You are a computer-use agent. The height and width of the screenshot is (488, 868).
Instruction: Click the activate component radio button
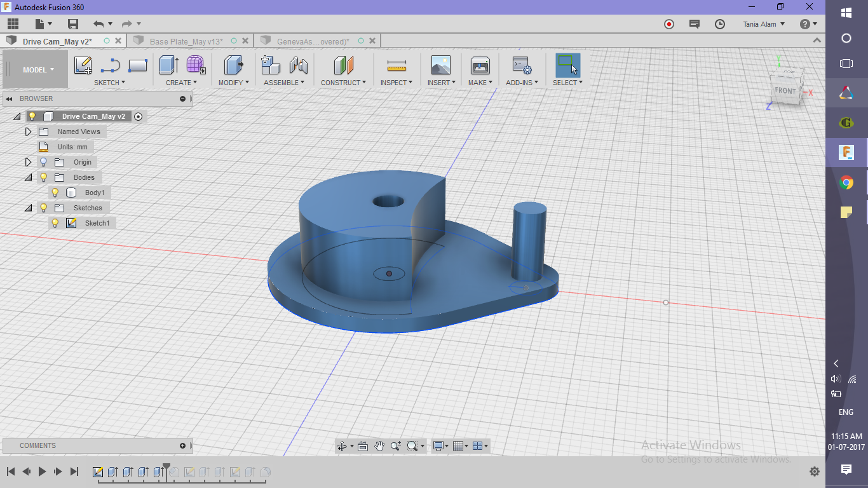(138, 116)
